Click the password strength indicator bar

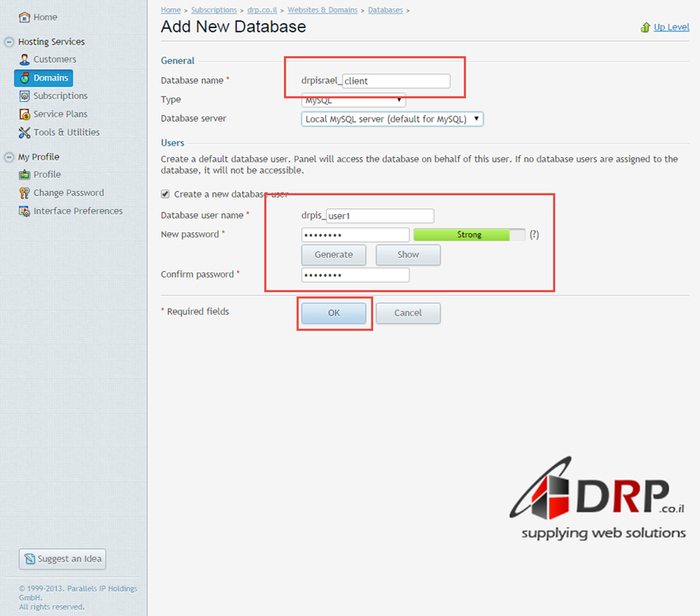[x=469, y=235]
